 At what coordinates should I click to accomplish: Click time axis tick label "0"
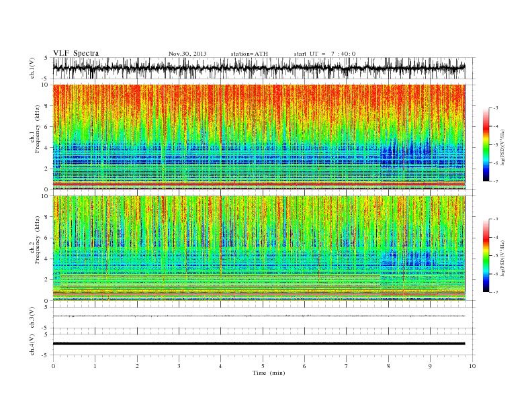coord(53,366)
